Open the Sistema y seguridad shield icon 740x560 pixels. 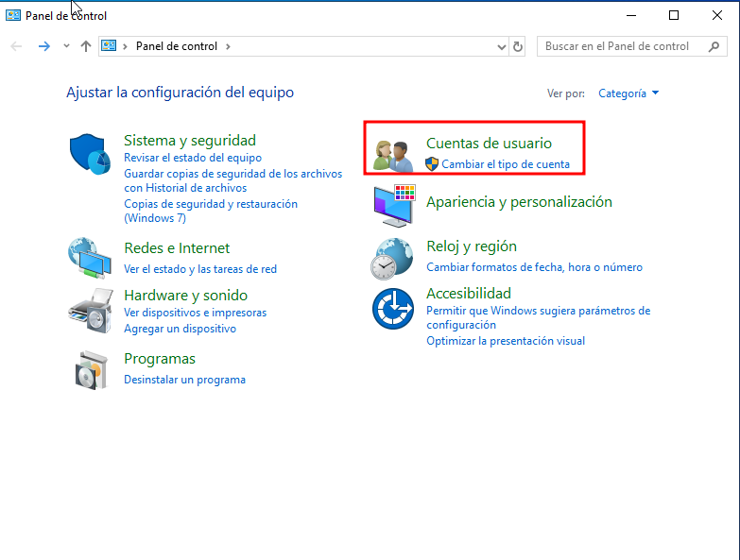click(91, 154)
